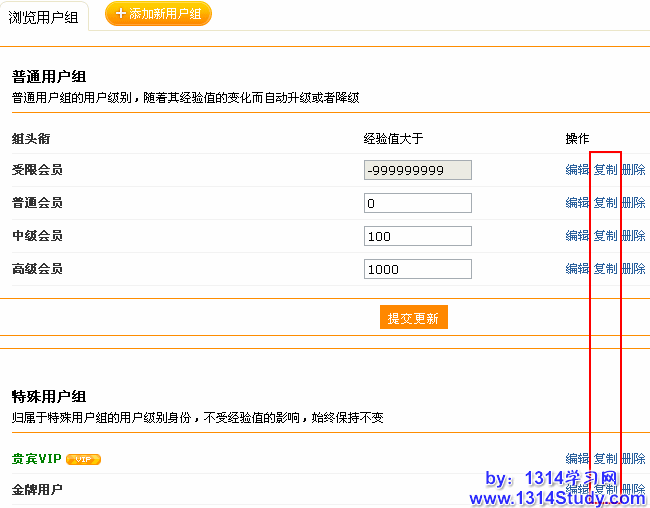Copy the 受限会员 group via 复制
This screenshot has width=650, height=508.
pyautogui.click(x=605, y=170)
